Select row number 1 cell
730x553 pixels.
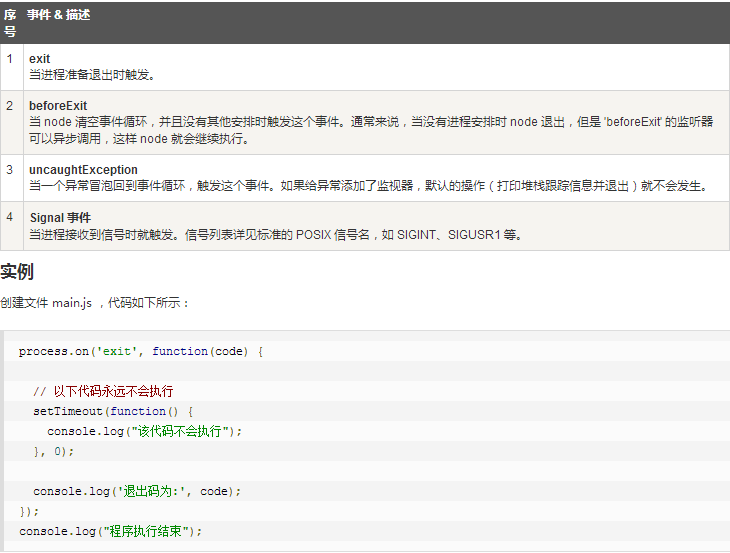(x=11, y=67)
